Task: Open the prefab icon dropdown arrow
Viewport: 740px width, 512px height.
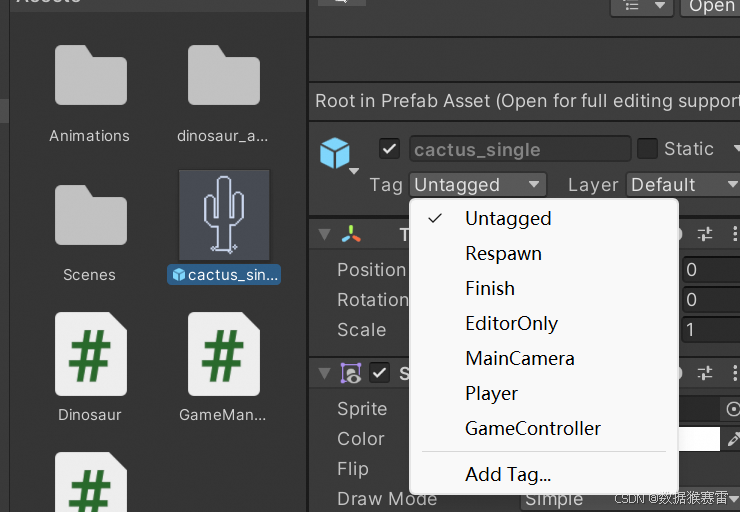Action: (x=354, y=171)
